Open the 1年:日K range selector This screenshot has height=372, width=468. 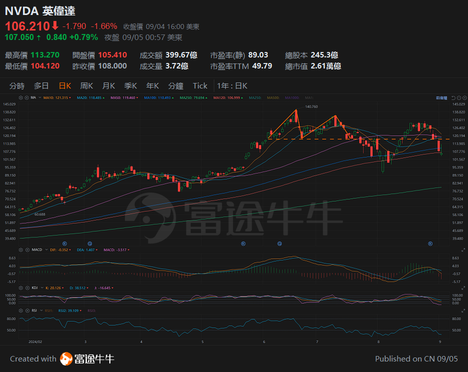(232, 86)
